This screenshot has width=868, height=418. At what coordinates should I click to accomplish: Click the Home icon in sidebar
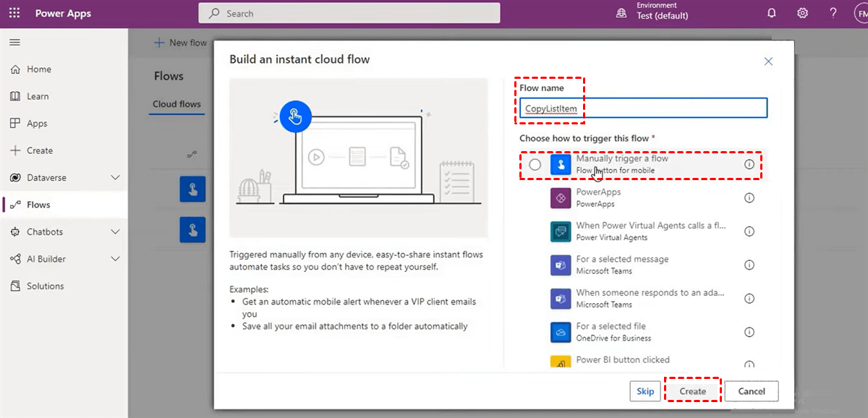click(x=14, y=69)
